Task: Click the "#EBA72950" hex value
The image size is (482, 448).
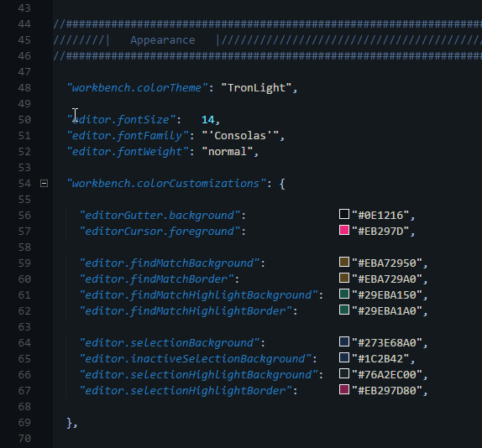Action: 387,263
